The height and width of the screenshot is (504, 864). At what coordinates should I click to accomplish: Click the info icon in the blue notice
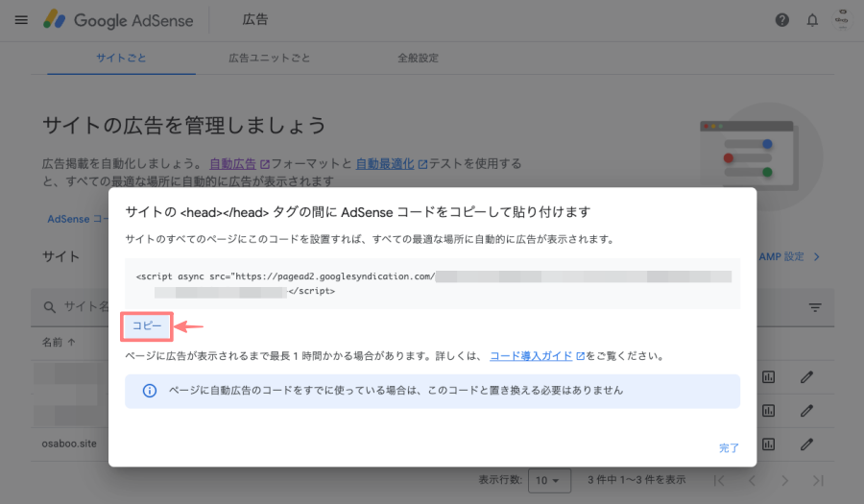[150, 391]
